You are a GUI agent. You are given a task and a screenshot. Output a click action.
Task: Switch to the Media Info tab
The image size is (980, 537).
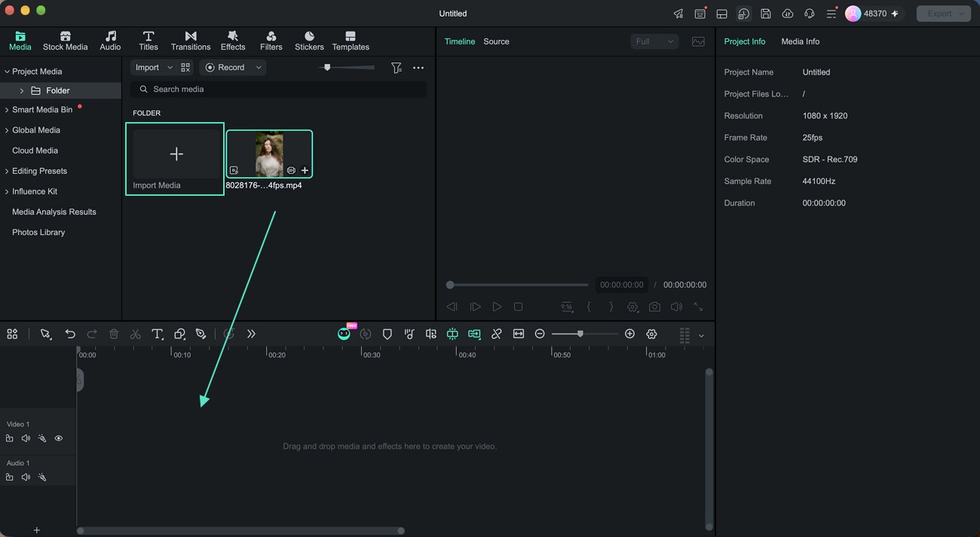click(x=800, y=41)
